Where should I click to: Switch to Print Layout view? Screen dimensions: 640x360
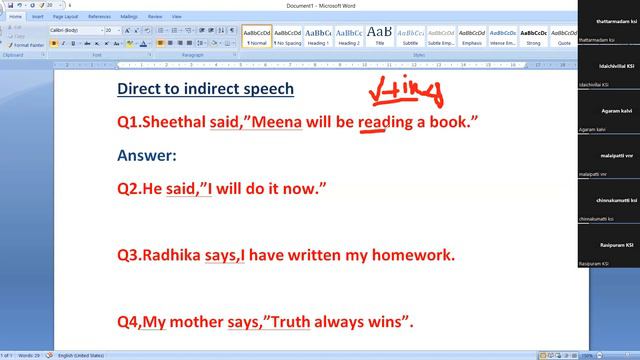pos(542,356)
